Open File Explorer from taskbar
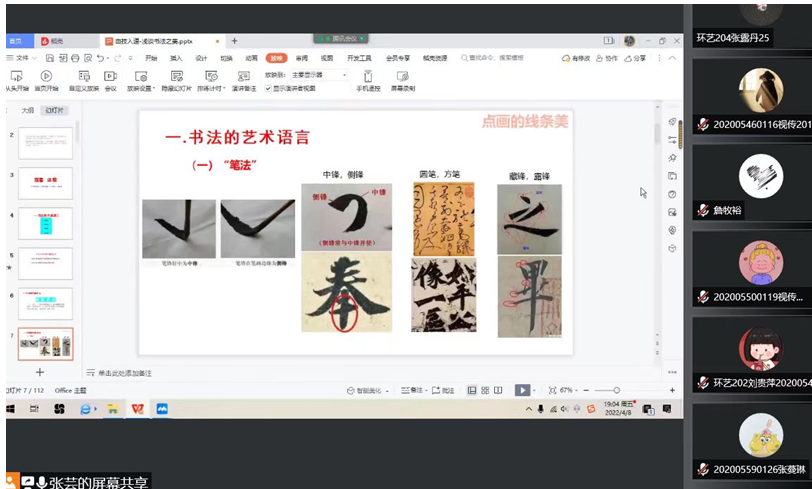The height and width of the screenshot is (489, 812). [112, 409]
